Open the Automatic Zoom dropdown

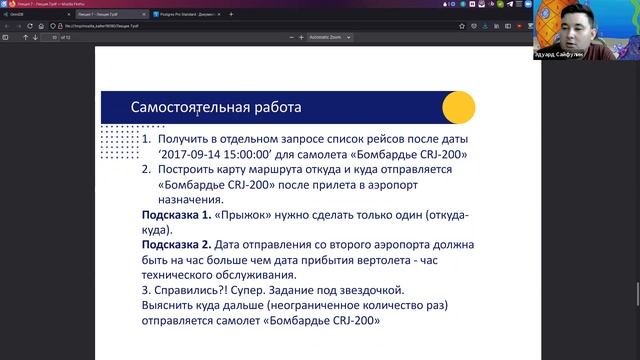[330, 37]
